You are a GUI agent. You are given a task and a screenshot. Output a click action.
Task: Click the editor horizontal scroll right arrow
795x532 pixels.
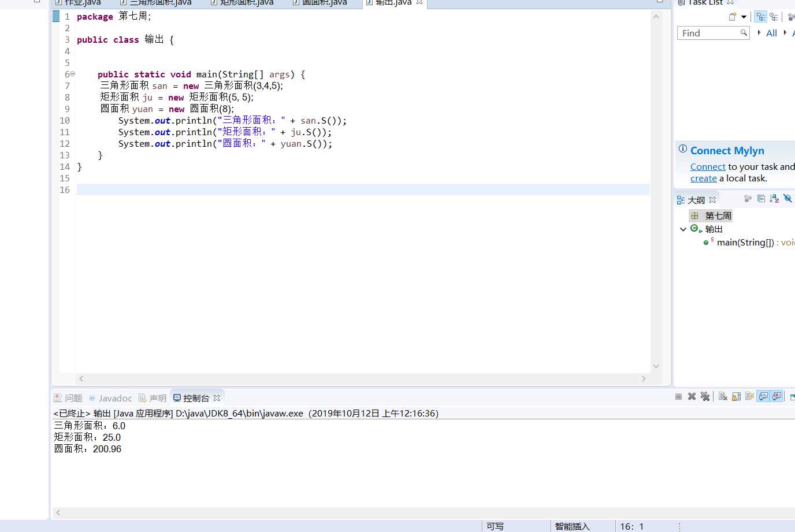644,378
